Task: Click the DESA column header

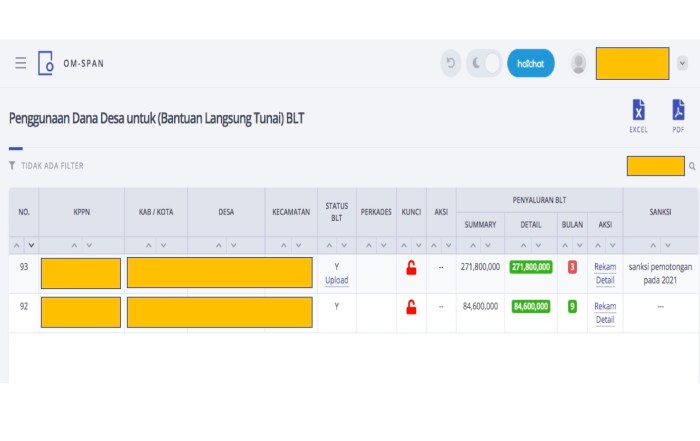Action: [x=226, y=212]
